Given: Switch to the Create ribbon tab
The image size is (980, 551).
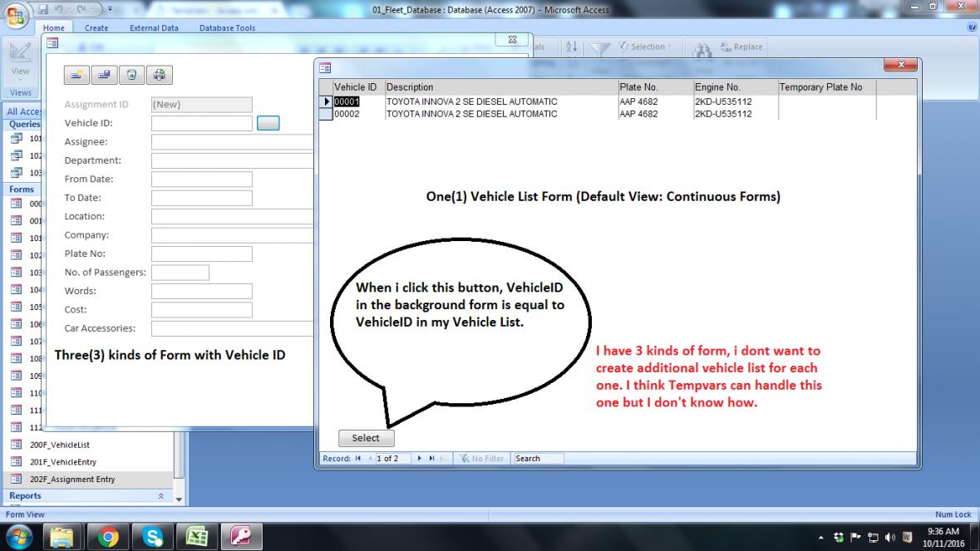Looking at the screenshot, I should (96, 28).
